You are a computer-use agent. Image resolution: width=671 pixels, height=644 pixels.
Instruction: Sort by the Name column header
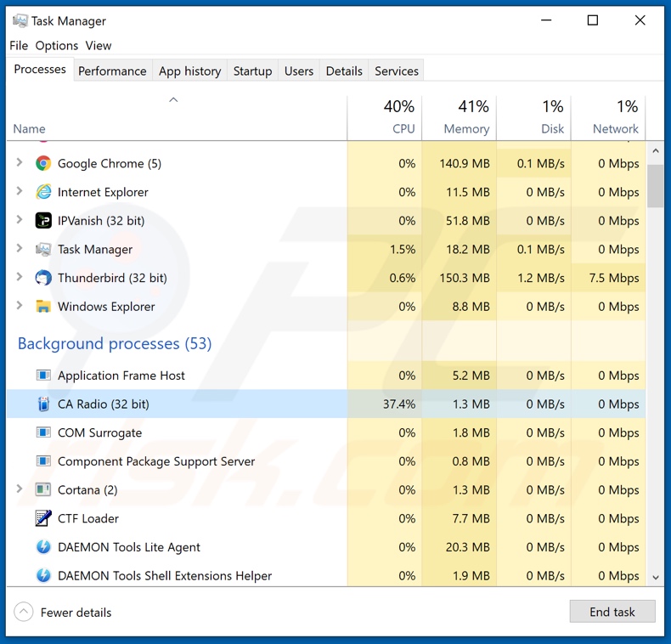(x=177, y=118)
